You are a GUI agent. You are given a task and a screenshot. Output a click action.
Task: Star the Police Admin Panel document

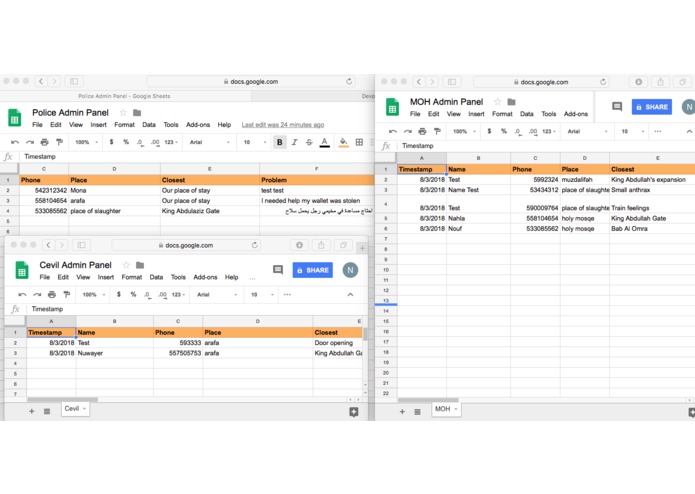[x=123, y=113]
